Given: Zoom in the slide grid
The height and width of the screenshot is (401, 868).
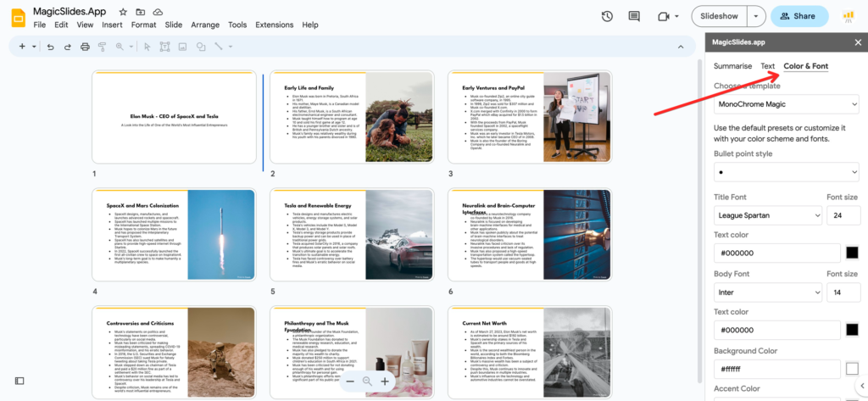Looking at the screenshot, I should click(386, 381).
